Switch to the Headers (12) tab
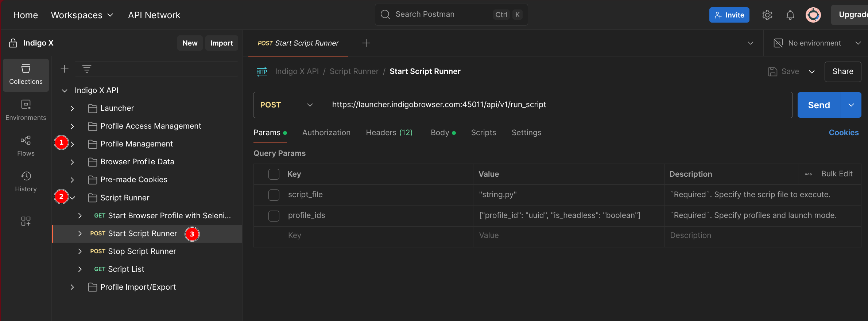The image size is (868, 321). click(x=389, y=133)
